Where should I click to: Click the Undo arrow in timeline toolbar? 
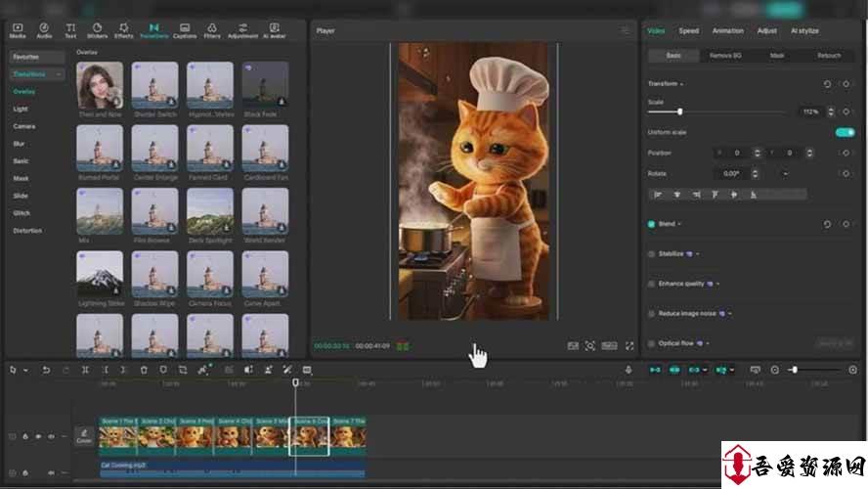[46, 370]
